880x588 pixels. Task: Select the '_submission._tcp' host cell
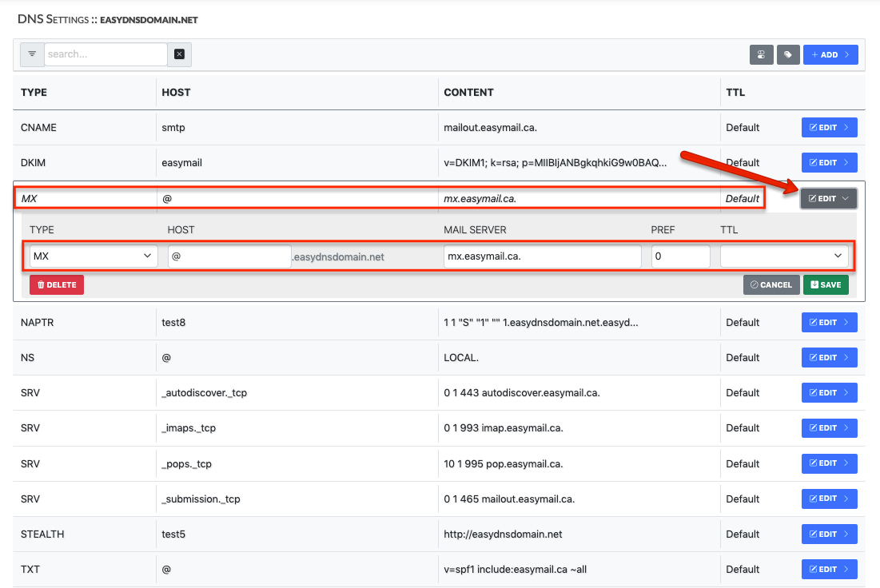[x=201, y=499]
